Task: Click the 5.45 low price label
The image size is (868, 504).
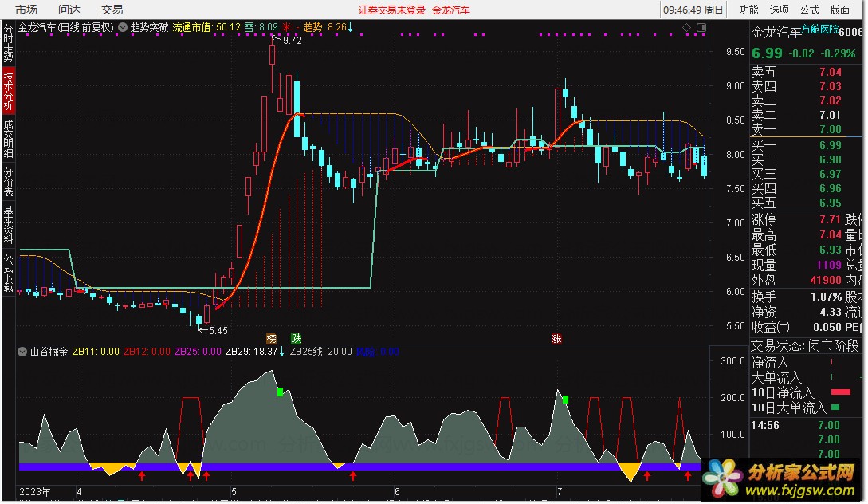Action: [x=218, y=331]
